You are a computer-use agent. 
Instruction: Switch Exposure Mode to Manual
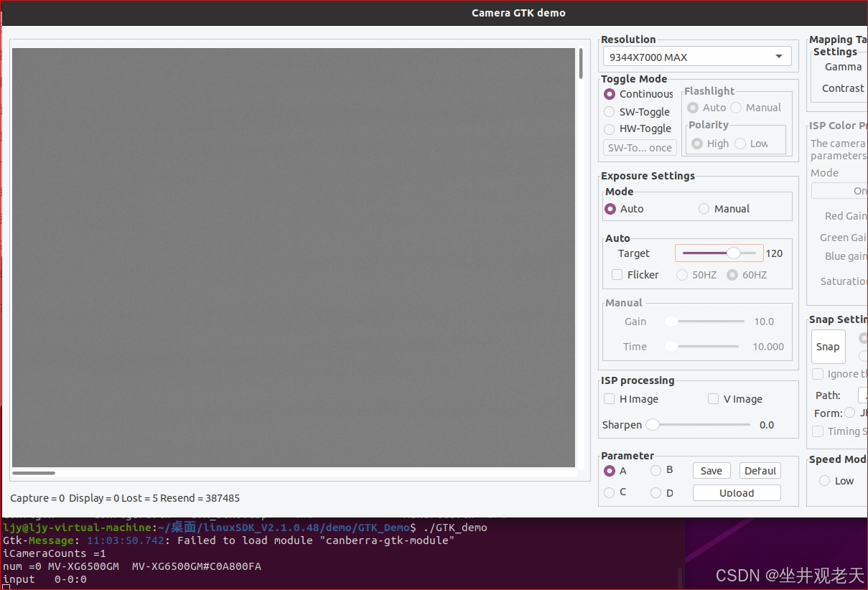pos(704,208)
